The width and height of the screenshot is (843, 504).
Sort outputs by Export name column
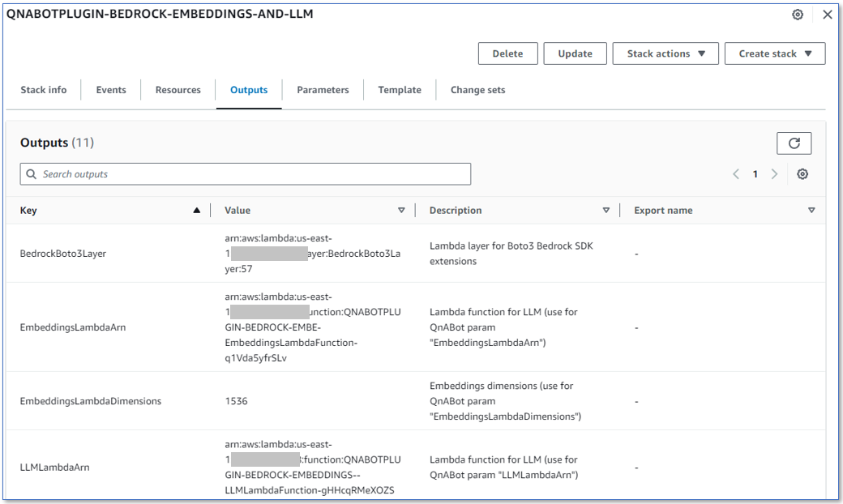coord(811,211)
